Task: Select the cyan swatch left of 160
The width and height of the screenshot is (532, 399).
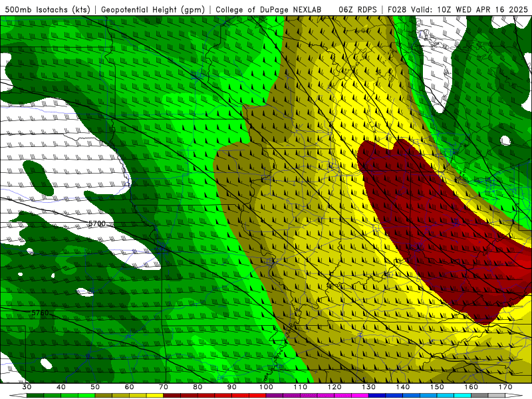Action: (462, 396)
